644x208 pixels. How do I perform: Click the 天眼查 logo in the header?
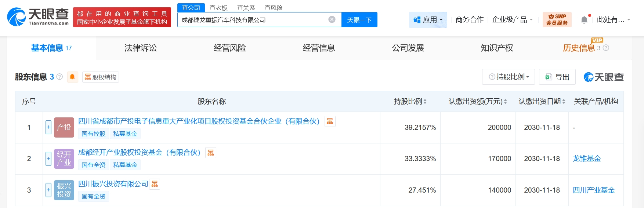tap(38, 17)
